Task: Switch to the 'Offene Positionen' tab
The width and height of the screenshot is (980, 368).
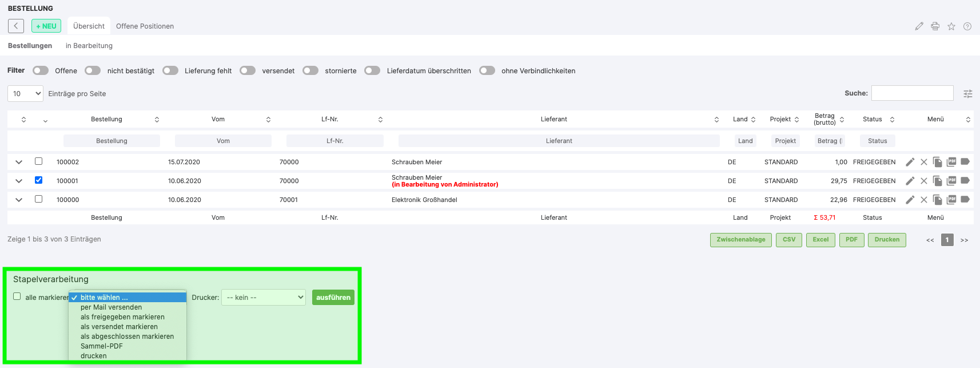Action: 145,26
